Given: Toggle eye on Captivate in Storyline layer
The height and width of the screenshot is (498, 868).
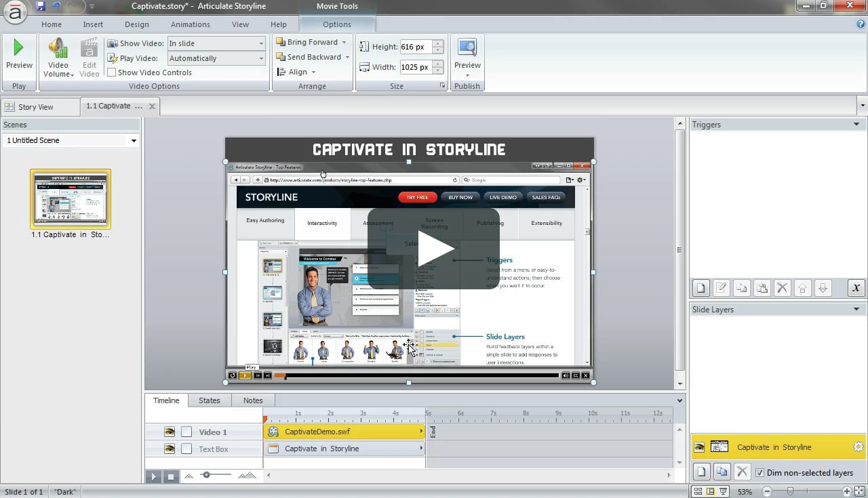Looking at the screenshot, I should tap(699, 447).
